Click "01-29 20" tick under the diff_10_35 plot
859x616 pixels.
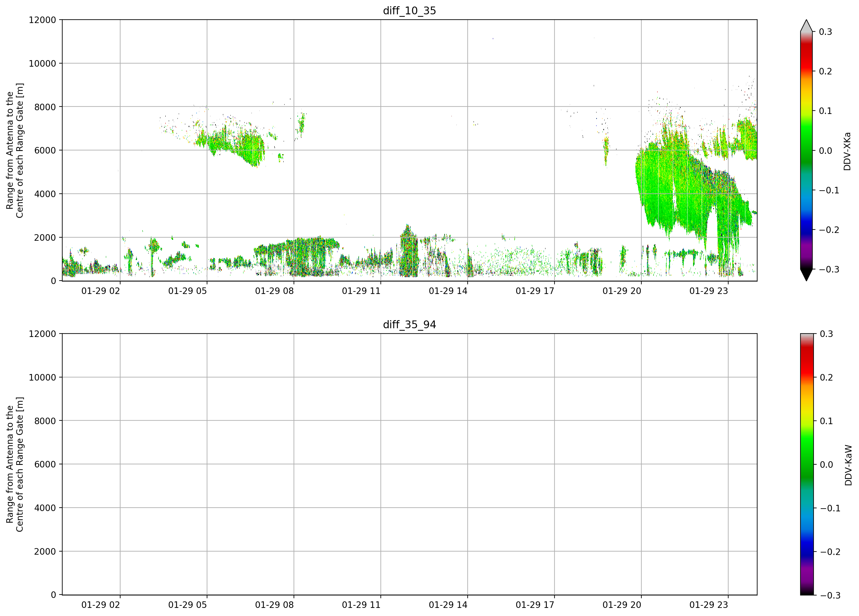pos(622,291)
